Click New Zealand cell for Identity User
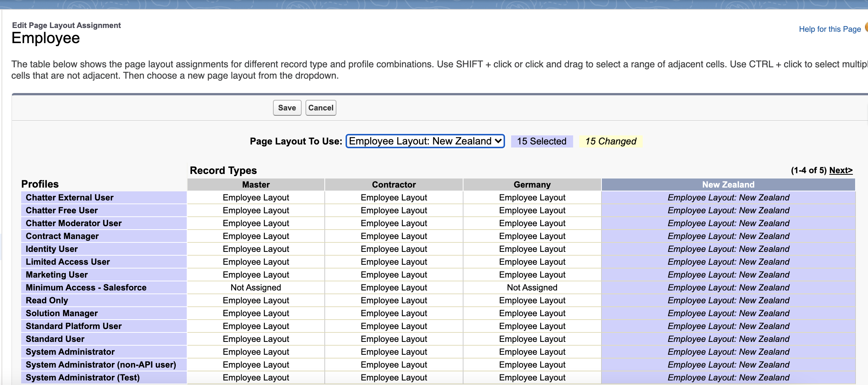The image size is (868, 385). point(728,249)
